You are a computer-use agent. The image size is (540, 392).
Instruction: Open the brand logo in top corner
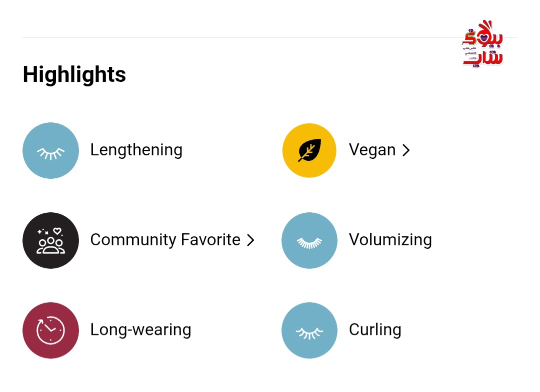click(482, 43)
